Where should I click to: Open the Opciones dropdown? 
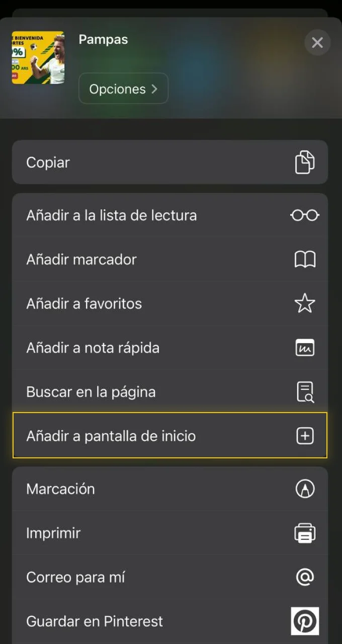point(123,89)
